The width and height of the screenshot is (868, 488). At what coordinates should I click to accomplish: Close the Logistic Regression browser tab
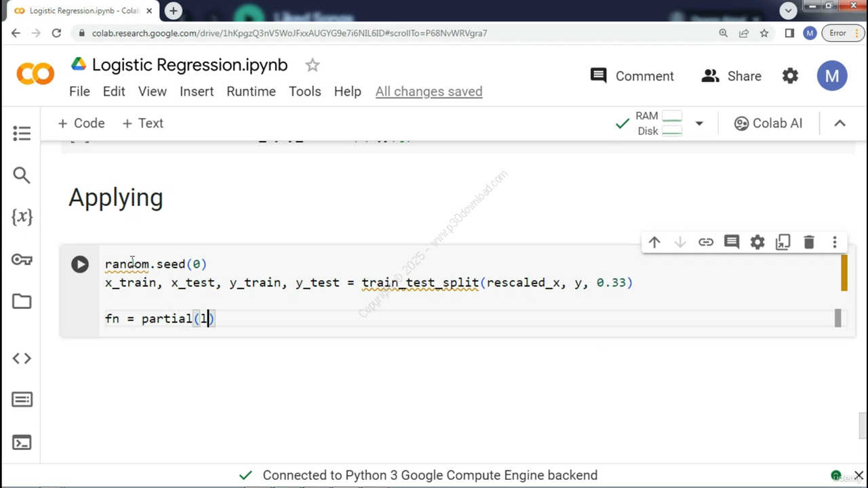point(149,11)
